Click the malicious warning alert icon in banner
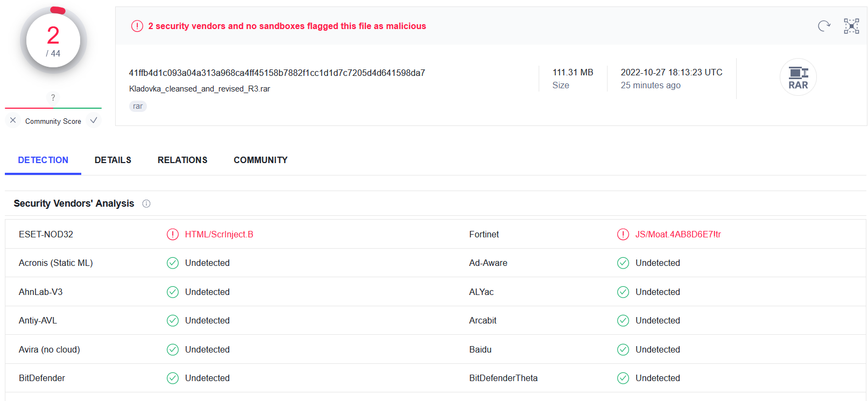 point(137,26)
